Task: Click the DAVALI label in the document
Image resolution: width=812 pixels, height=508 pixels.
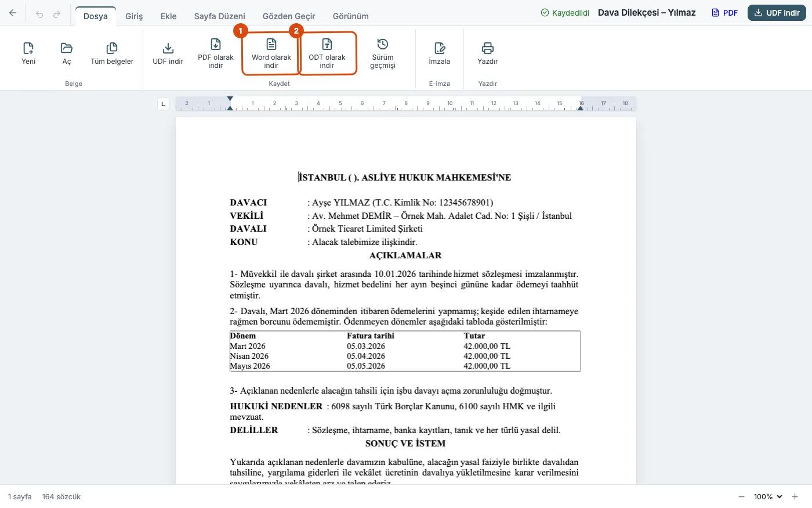Action: click(248, 229)
